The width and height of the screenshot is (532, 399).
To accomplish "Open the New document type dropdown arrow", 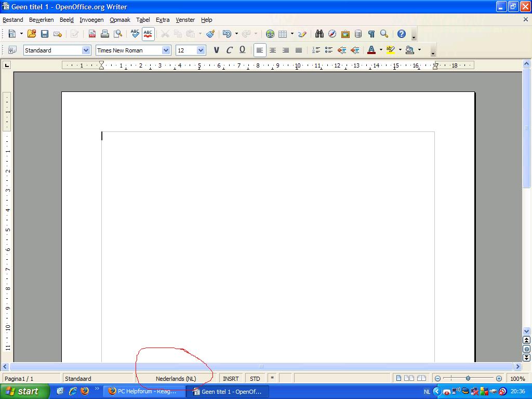I will click(x=21, y=34).
